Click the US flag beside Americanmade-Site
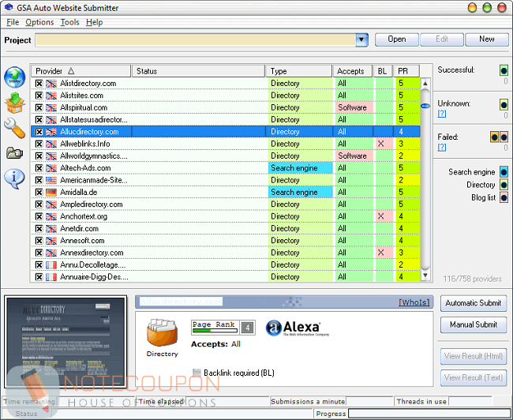Viewport: 513px width, 420px height. [51, 180]
